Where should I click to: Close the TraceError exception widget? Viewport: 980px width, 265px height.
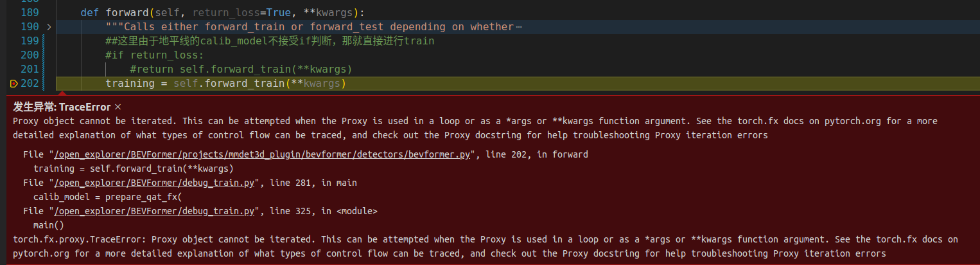click(x=118, y=107)
